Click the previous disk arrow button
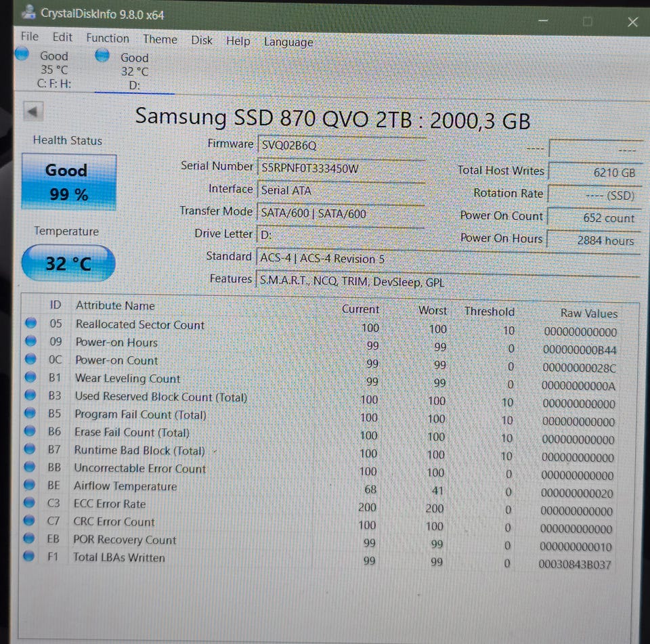650x644 pixels. point(33,111)
